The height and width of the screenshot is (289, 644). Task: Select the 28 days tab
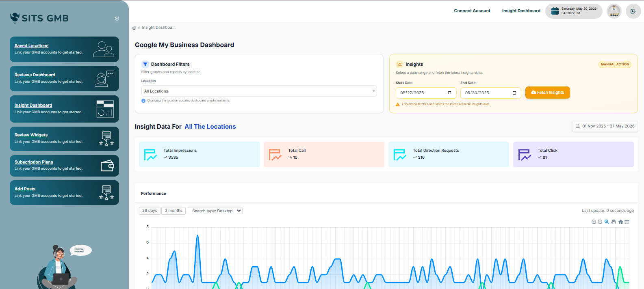pos(150,211)
